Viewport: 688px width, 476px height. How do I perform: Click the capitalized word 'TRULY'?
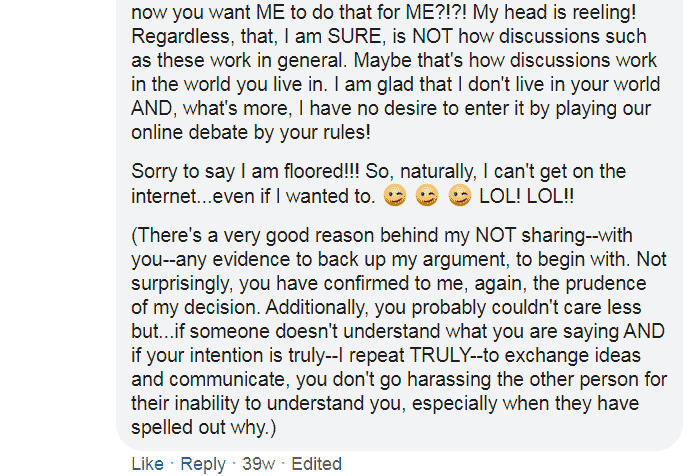click(440, 355)
